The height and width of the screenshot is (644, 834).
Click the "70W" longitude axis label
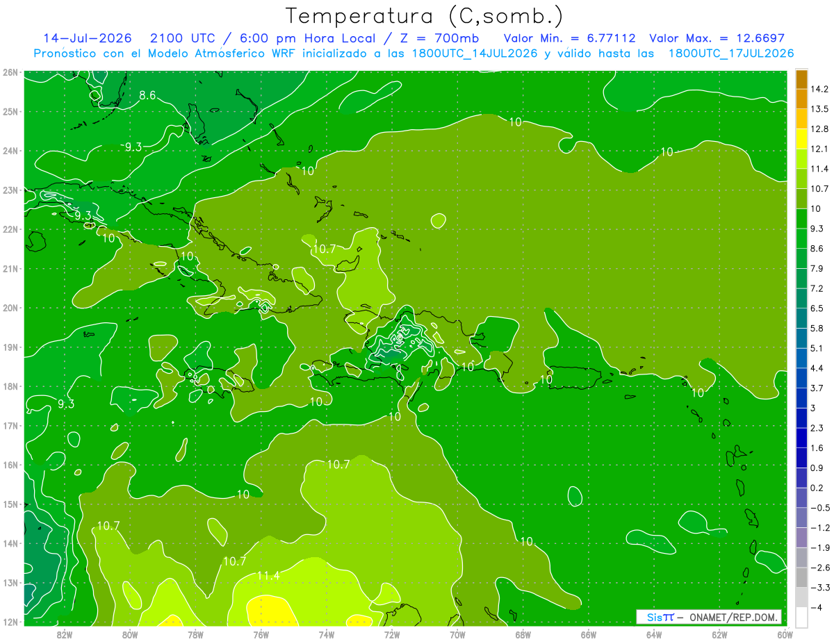(x=457, y=634)
